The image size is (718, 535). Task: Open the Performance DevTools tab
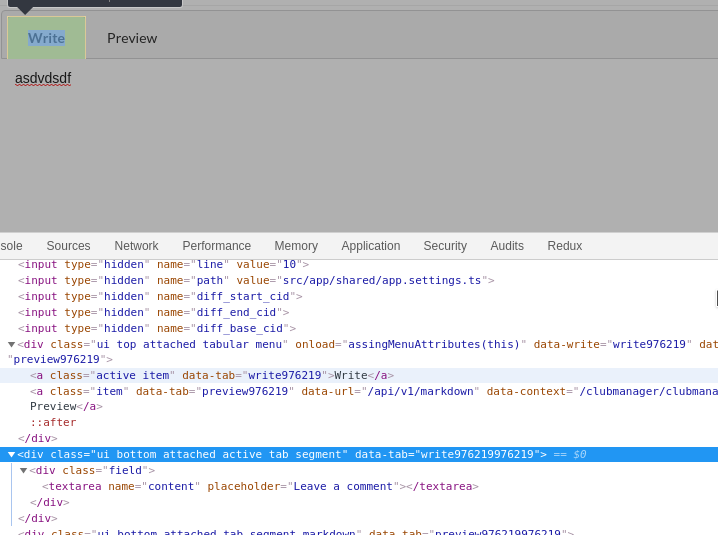[x=217, y=246]
